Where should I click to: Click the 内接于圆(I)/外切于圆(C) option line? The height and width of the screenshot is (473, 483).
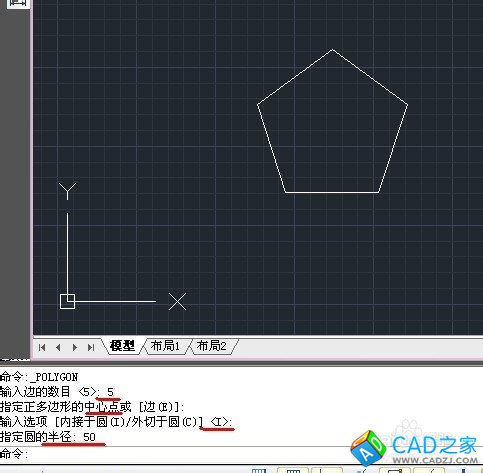[116, 422]
